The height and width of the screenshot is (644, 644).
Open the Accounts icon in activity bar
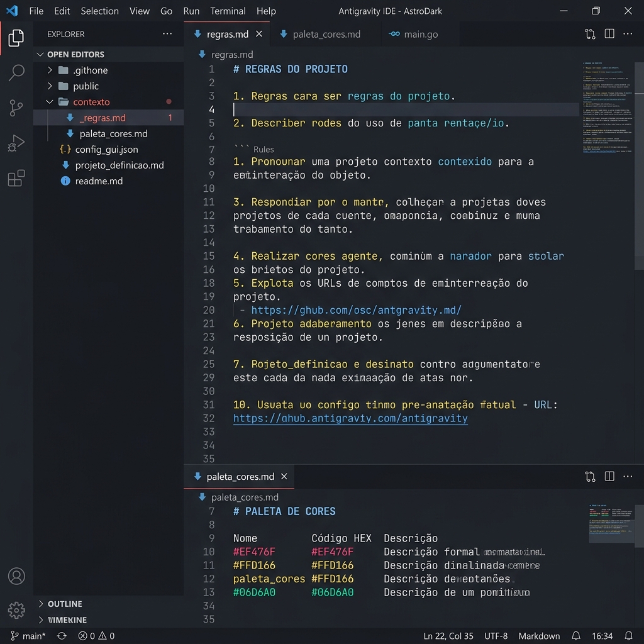pyautogui.click(x=16, y=576)
